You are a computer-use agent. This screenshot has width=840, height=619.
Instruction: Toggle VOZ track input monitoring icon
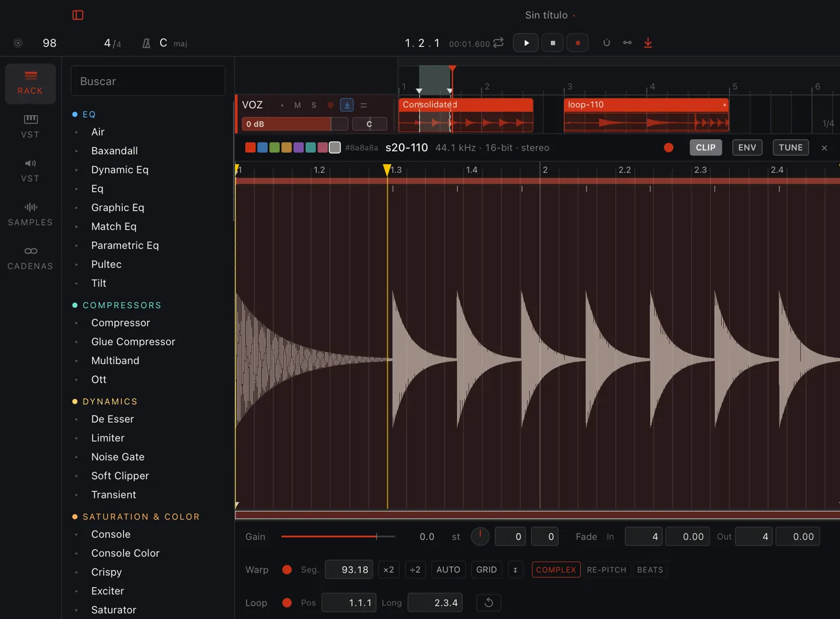click(x=347, y=105)
